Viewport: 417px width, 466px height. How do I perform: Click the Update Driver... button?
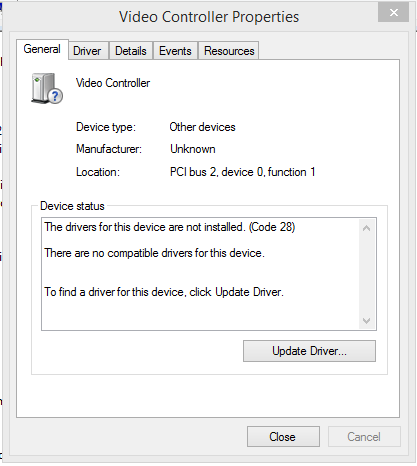tap(309, 351)
